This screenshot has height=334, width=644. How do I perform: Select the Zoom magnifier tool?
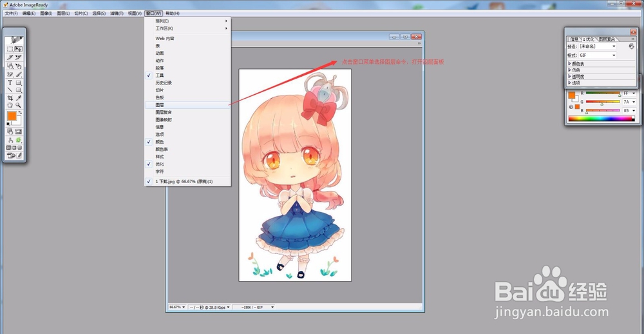pyautogui.click(x=19, y=105)
